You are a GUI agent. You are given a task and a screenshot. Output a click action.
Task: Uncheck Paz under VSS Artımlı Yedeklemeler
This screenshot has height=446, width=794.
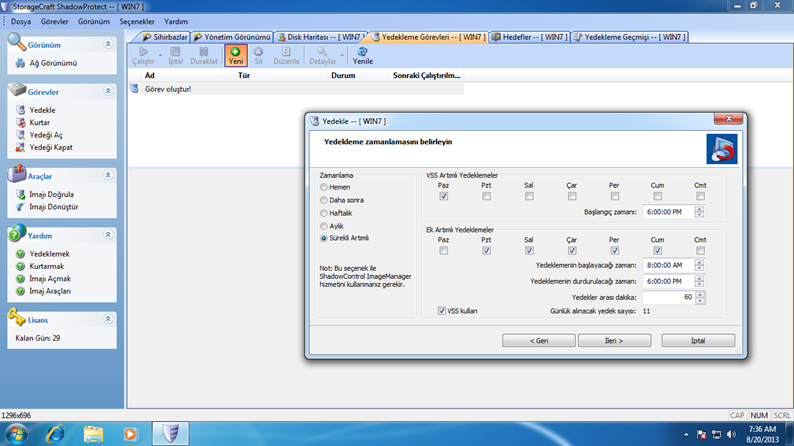pyautogui.click(x=444, y=196)
